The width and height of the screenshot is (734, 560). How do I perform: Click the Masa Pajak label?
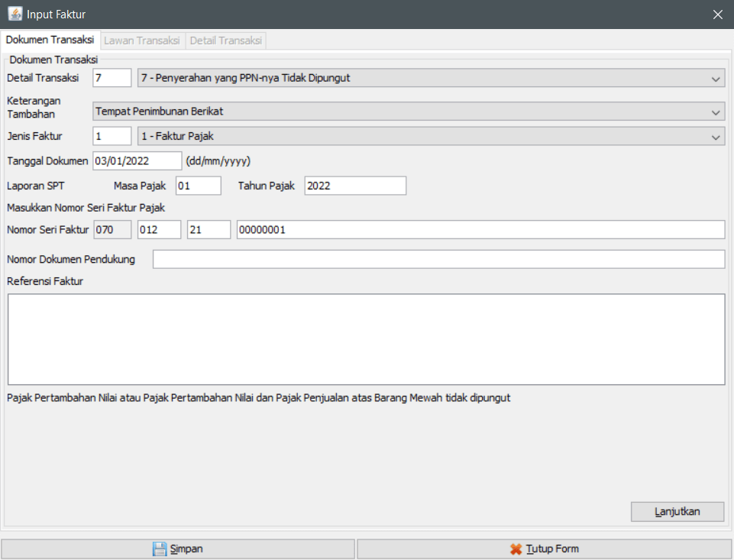click(140, 186)
